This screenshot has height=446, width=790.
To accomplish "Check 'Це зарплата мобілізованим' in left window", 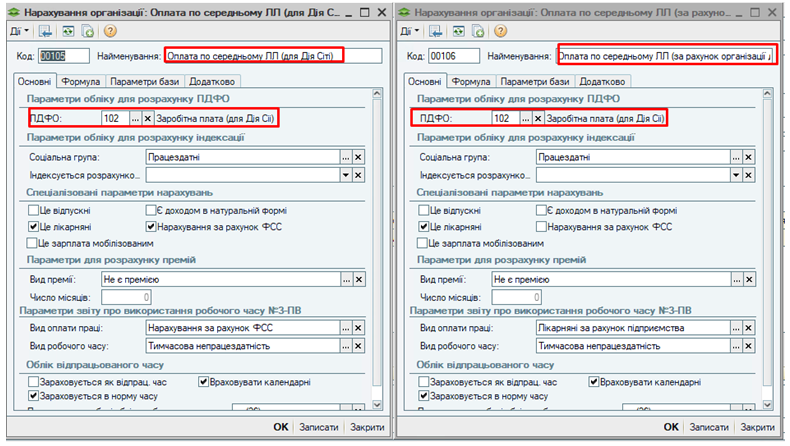I will click(x=33, y=243).
